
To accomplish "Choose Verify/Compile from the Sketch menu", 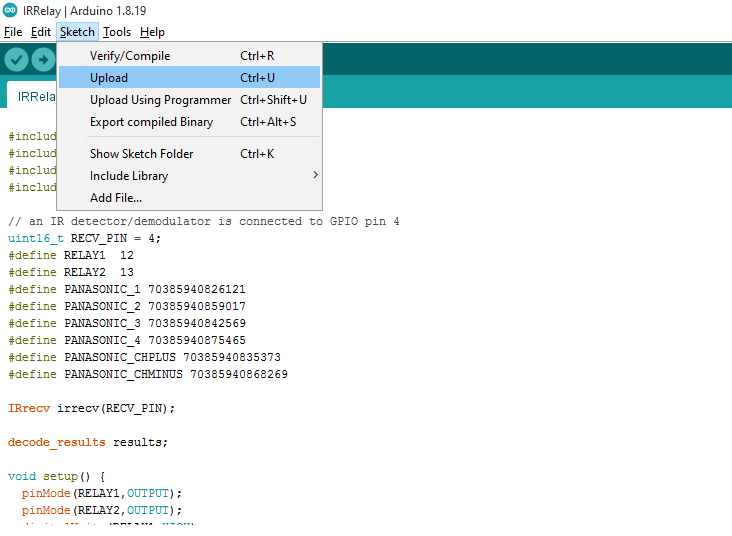I will (130, 56).
